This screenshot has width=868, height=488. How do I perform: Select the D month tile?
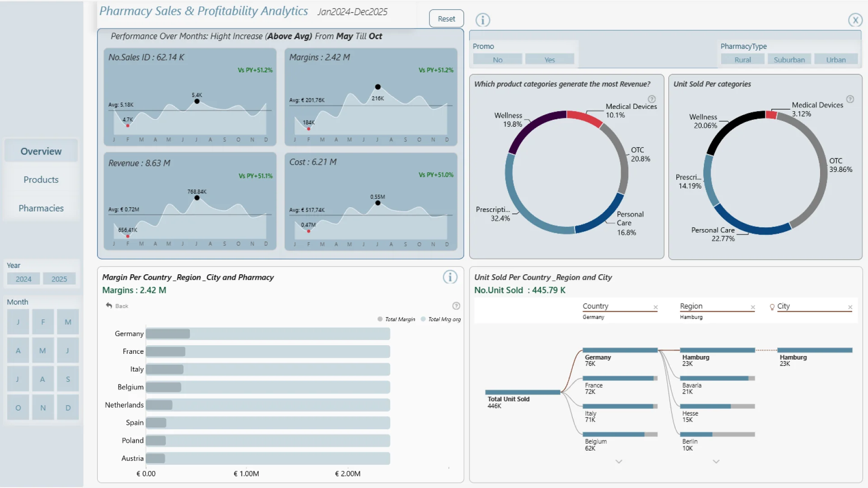pyautogui.click(x=68, y=408)
